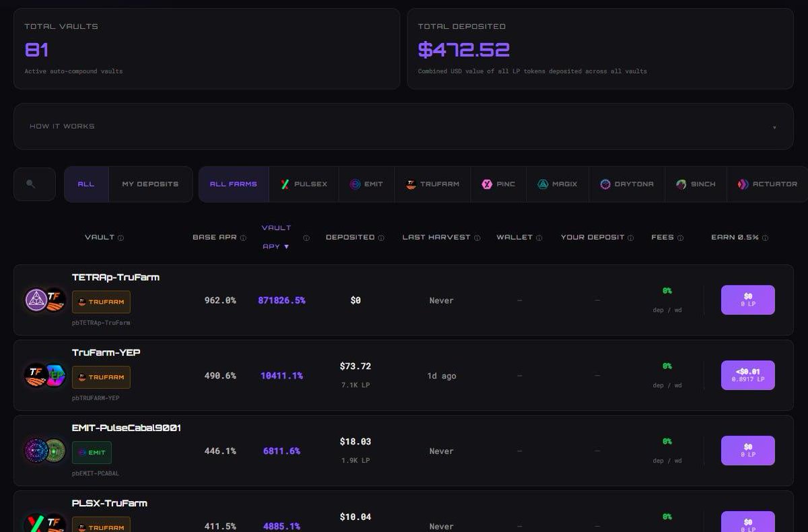Click the Daytona ring icon
808x532 pixels.
[605, 184]
